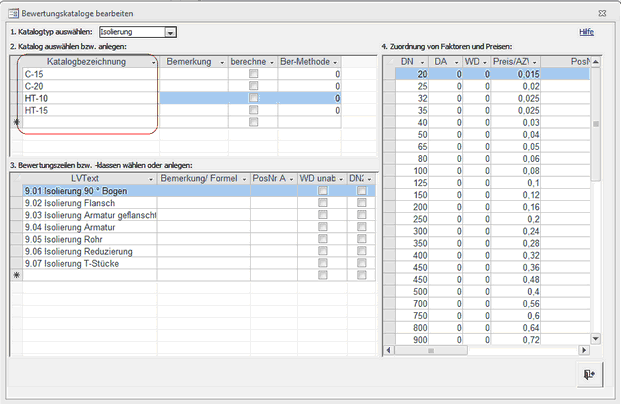The width and height of the screenshot is (621, 405).
Task: Click the Preis/AZ column header
Action: [516, 62]
